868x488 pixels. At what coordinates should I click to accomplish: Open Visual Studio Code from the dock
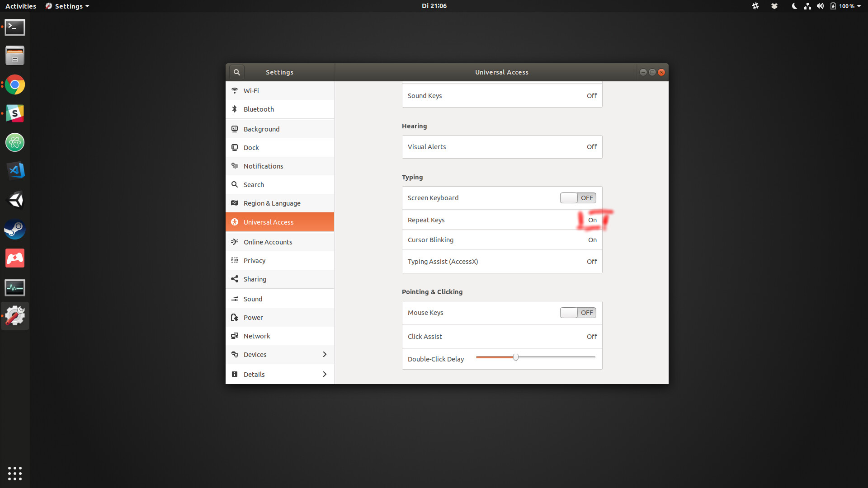(15, 171)
